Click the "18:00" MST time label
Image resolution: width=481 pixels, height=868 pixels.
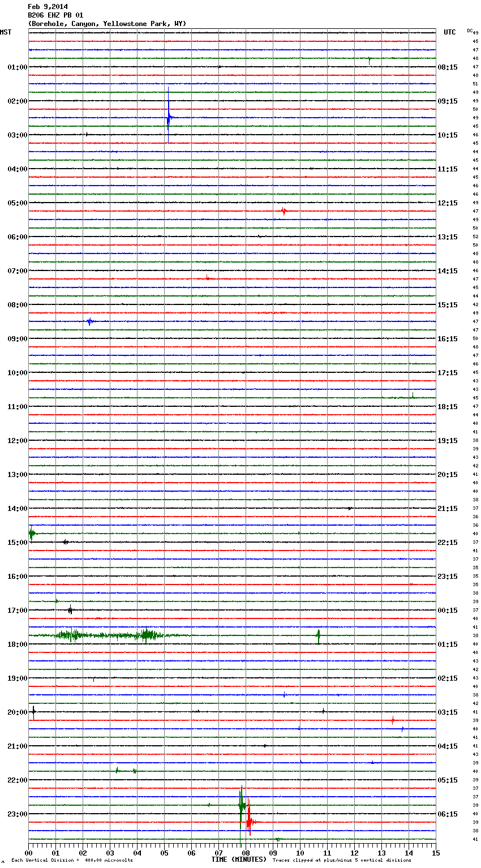point(17,644)
